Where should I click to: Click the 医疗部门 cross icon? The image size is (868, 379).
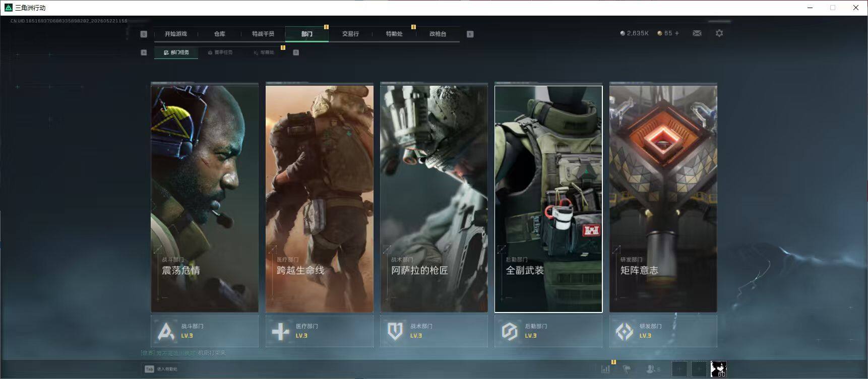point(280,331)
